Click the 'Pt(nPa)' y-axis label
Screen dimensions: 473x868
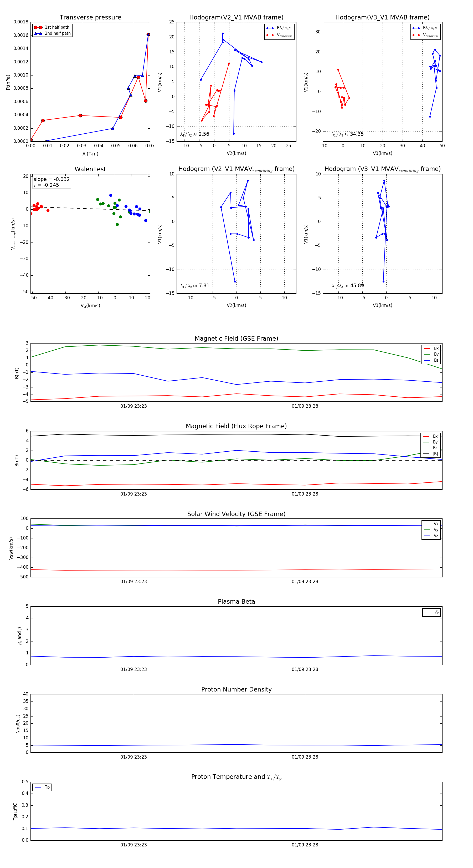(8, 82)
